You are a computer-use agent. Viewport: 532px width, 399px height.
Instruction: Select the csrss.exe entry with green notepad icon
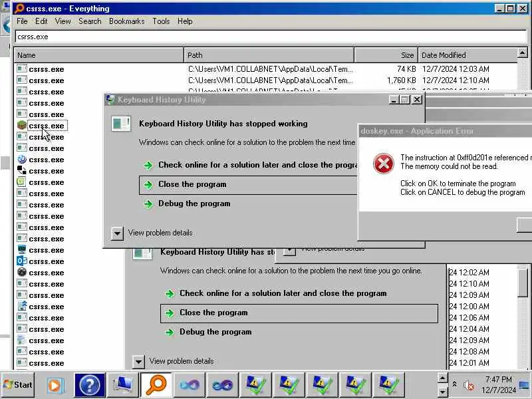pos(41,182)
